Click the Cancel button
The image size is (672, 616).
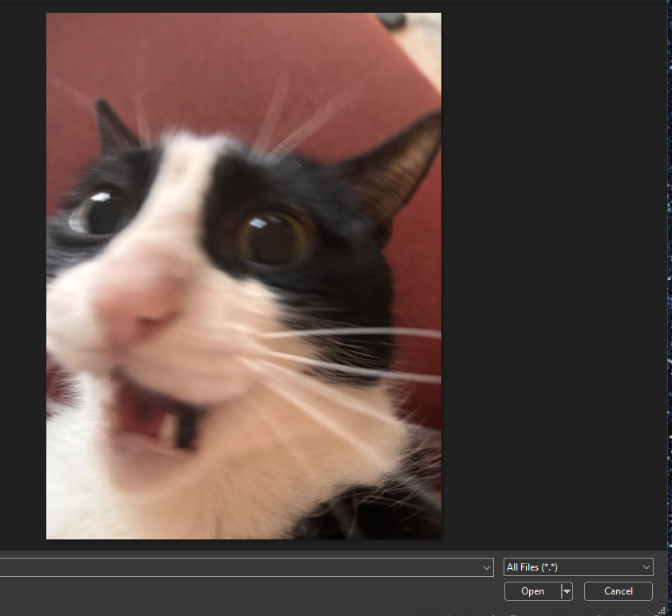coord(618,591)
